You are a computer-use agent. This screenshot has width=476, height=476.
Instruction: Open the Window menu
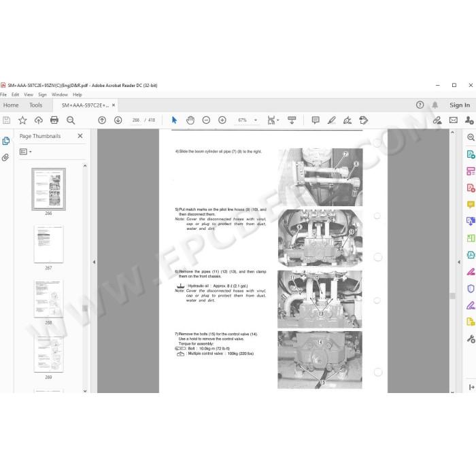click(x=60, y=95)
